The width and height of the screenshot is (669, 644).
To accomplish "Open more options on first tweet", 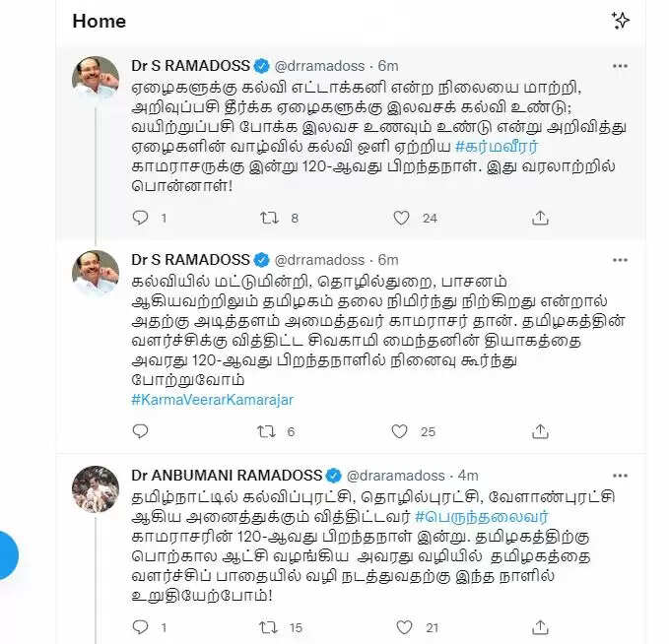I will pyautogui.click(x=620, y=66).
